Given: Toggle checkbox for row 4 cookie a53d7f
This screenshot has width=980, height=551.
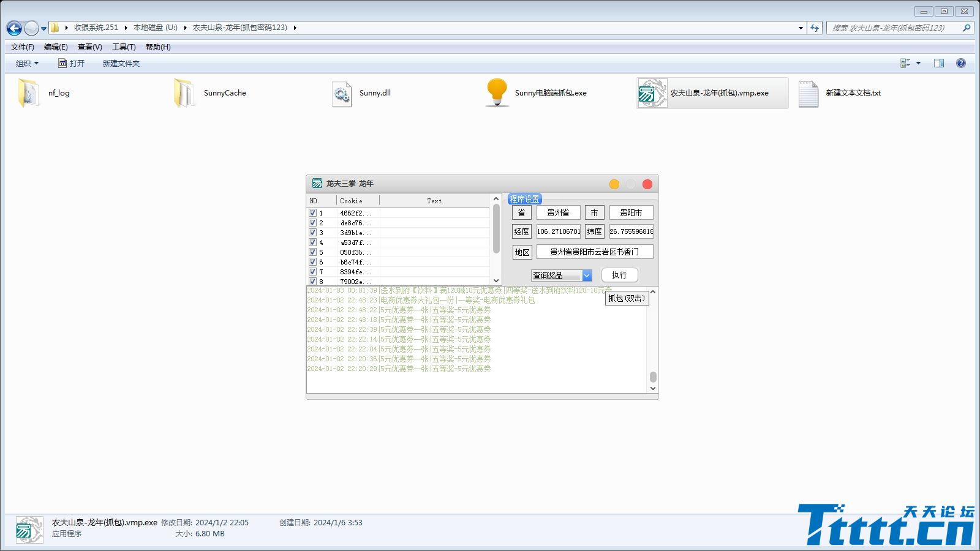Looking at the screenshot, I should (x=312, y=242).
